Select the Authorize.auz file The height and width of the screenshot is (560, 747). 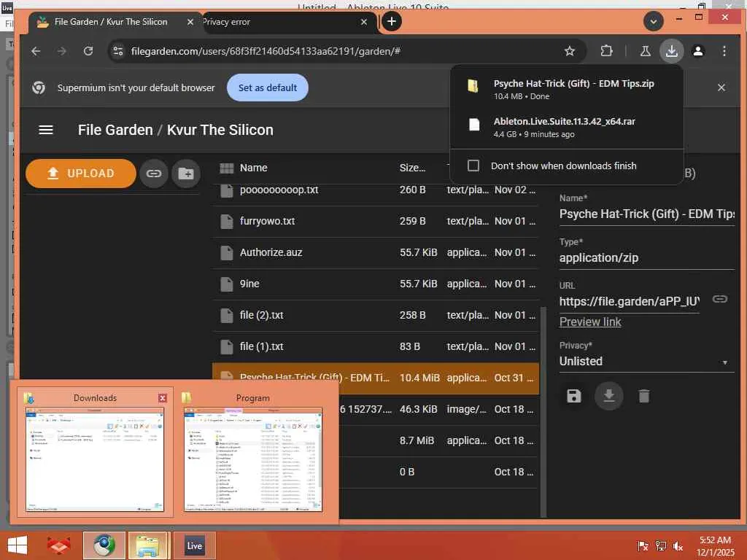point(376,252)
